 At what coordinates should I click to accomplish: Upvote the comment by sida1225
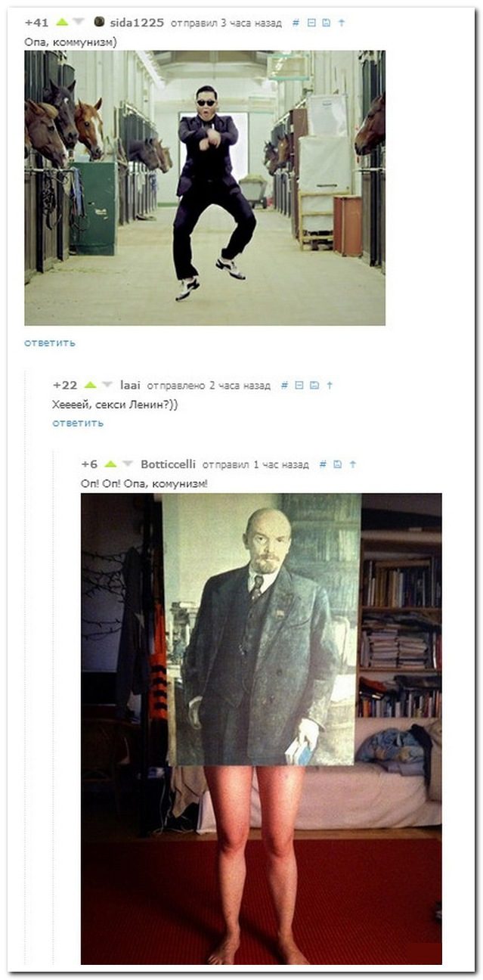click(x=62, y=22)
